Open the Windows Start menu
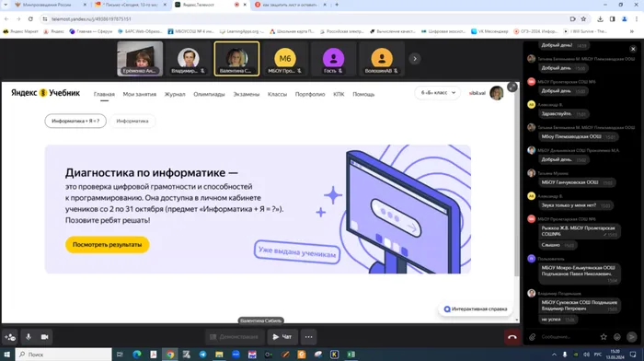This screenshot has width=644, height=361. coord(7,354)
